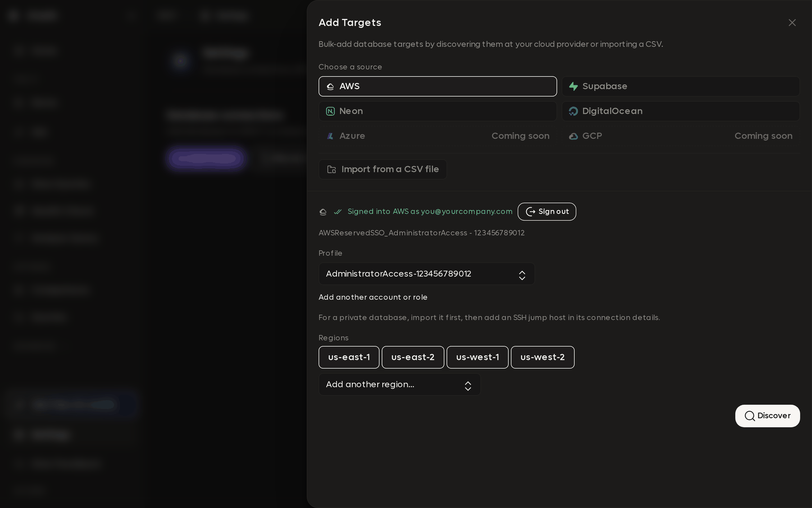Click the Azure coming soon option
This screenshot has height=508, width=812.
click(x=438, y=136)
